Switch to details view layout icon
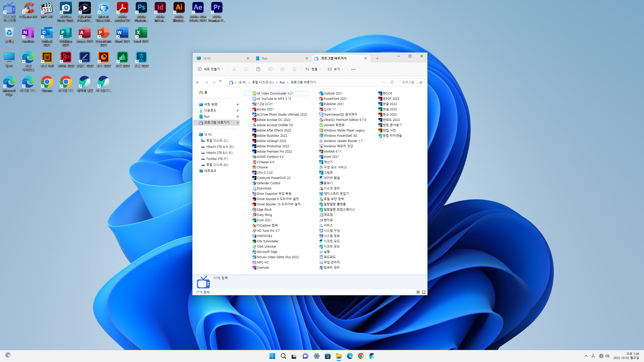The width and height of the screenshot is (644, 362). 418,292
